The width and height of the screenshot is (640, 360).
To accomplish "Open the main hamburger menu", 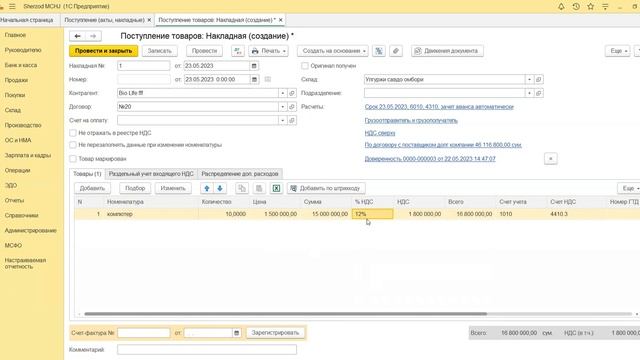I will [x=12, y=7].
